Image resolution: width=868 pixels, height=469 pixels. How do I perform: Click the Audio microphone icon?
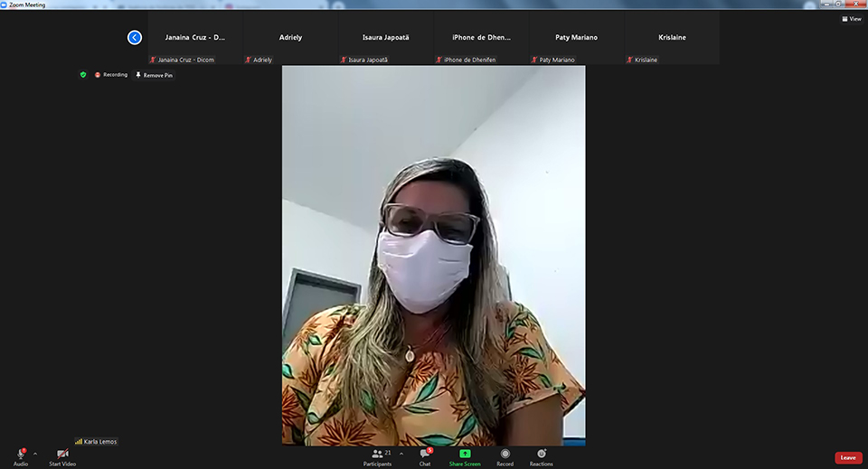(20, 454)
